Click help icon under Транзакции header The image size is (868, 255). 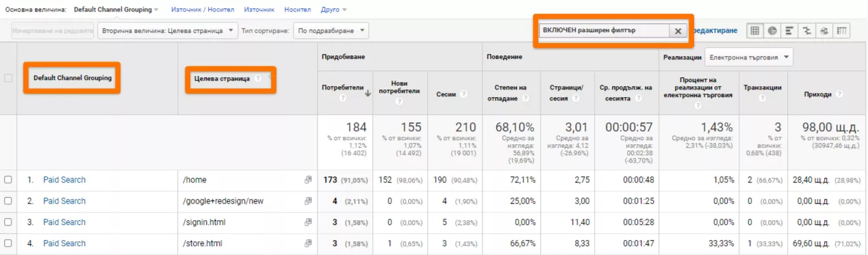[x=763, y=98]
